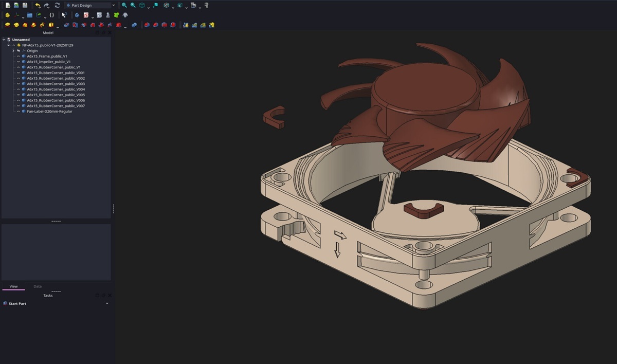Expand the Origin tree node

[x=13, y=50]
